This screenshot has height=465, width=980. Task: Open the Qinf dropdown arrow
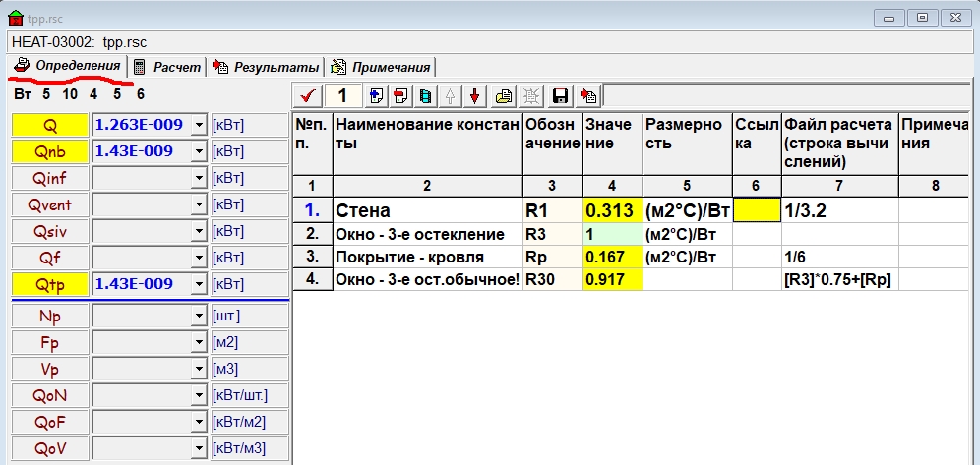coord(199,179)
